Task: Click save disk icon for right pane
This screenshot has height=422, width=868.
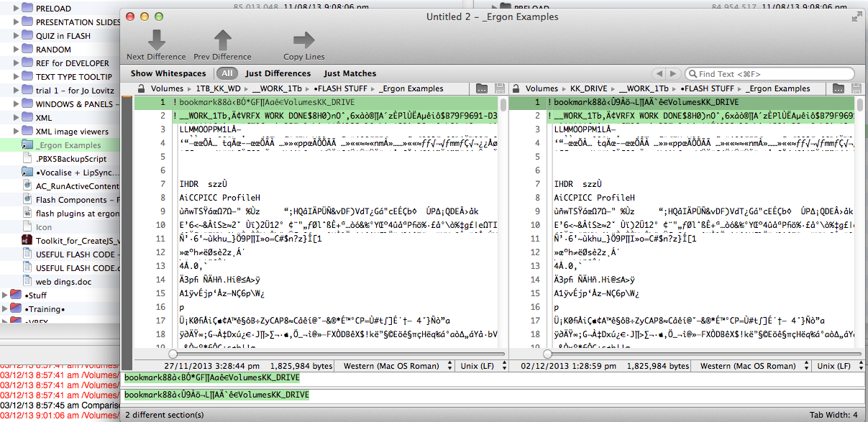Action: (855, 88)
